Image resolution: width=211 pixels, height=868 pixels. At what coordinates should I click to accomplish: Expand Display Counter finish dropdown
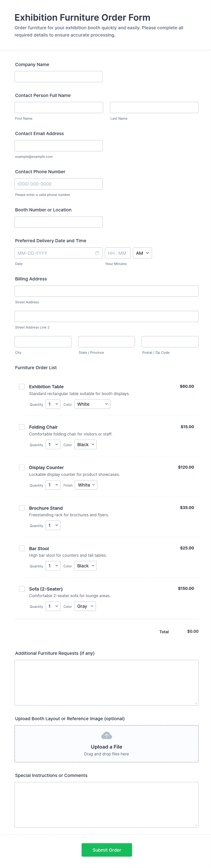pyautogui.click(x=86, y=485)
